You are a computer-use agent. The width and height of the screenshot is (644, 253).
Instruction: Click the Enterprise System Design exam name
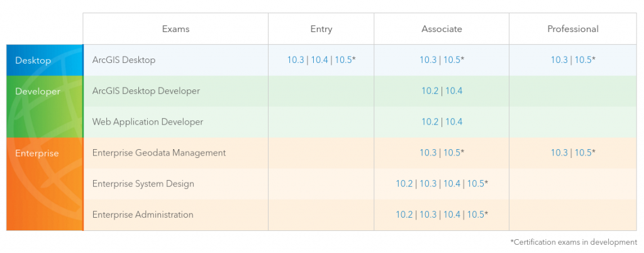tap(143, 184)
